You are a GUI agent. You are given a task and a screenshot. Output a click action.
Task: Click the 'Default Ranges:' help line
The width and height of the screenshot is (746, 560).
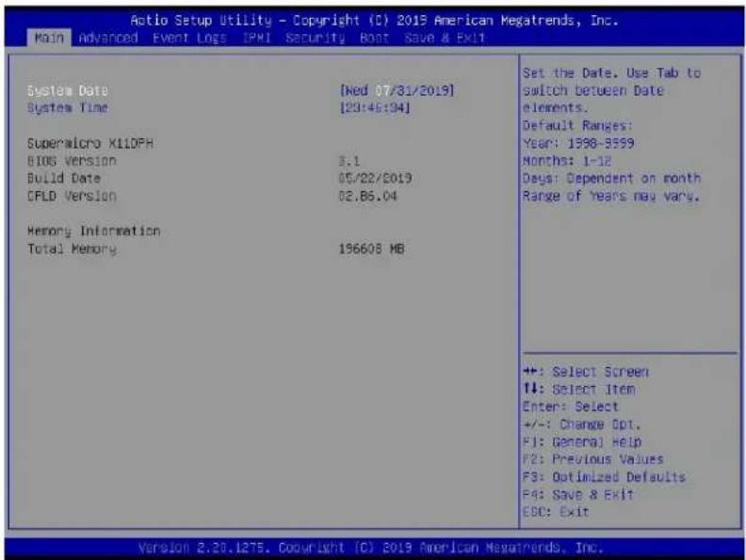click(x=577, y=125)
